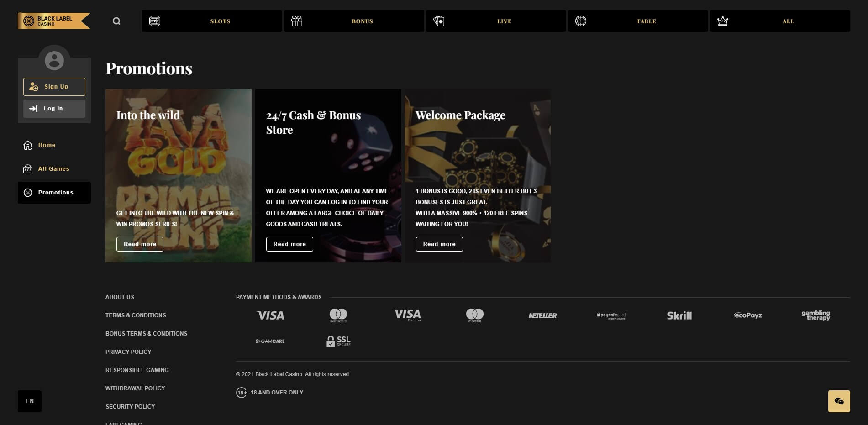Click the Skrill payment logo
The width and height of the screenshot is (868, 425).
coord(679,315)
